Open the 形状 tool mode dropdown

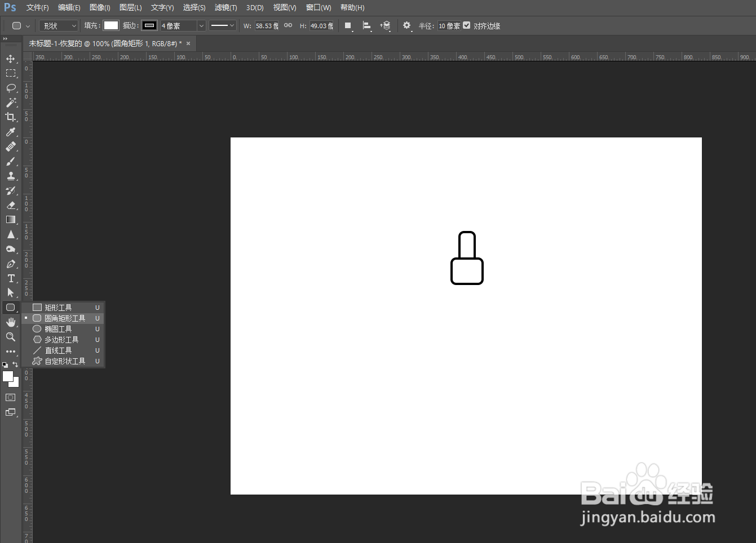point(59,26)
